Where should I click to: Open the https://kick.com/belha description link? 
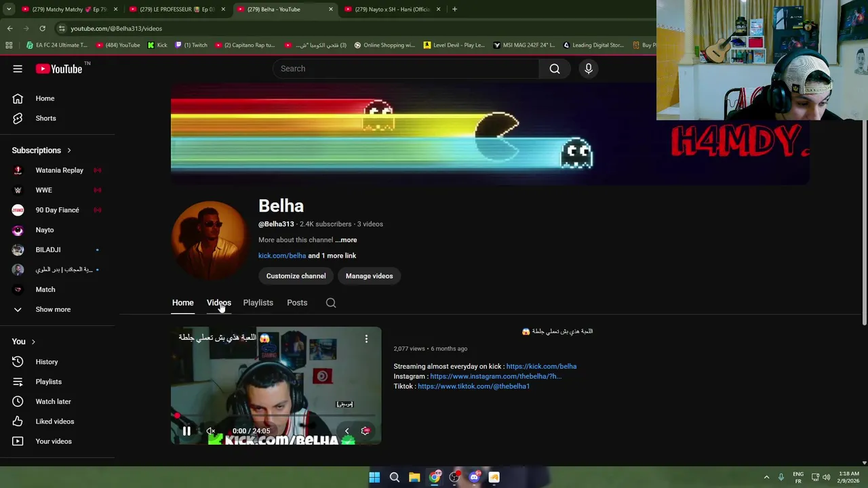coord(541,367)
